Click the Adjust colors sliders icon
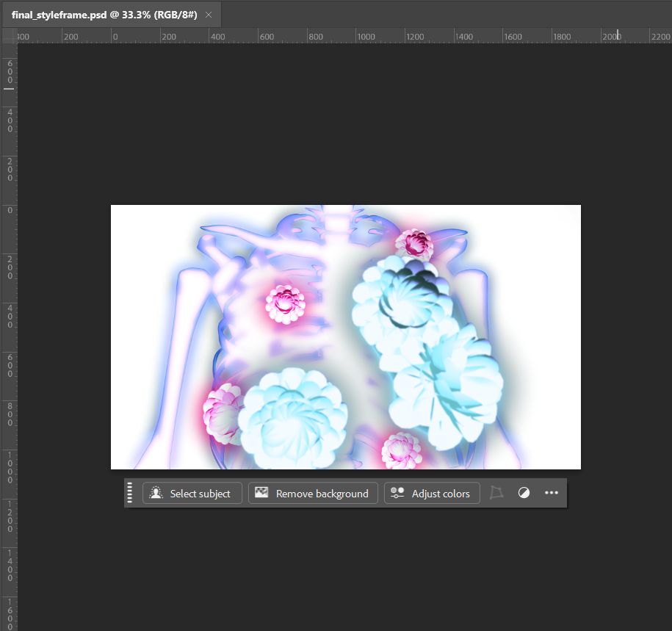This screenshot has width=672, height=631. tap(397, 494)
